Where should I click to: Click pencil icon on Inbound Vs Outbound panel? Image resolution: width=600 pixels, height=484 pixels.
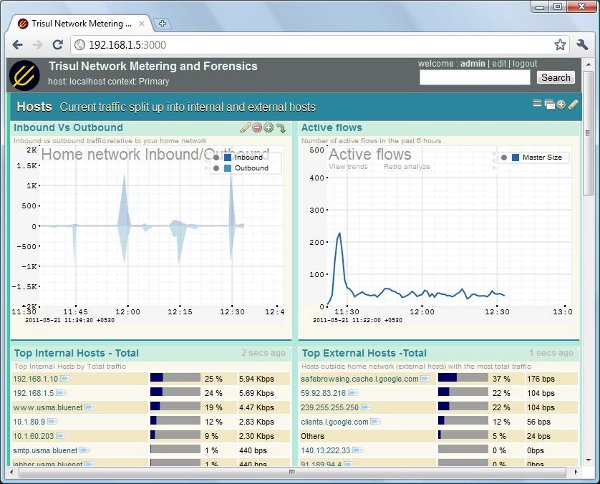[245, 128]
